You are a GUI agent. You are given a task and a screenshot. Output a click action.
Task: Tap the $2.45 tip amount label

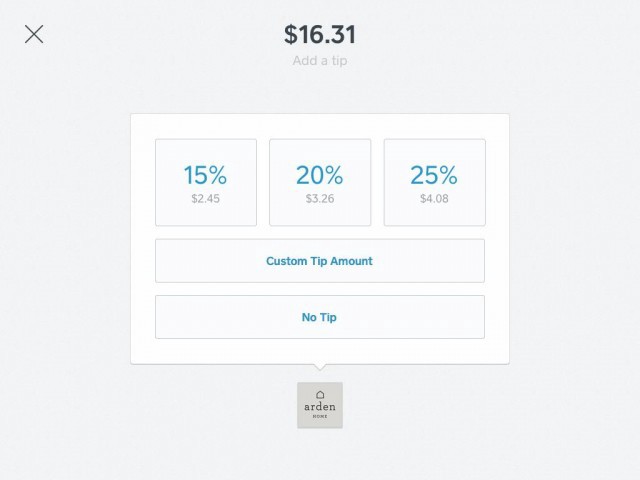[x=206, y=199]
